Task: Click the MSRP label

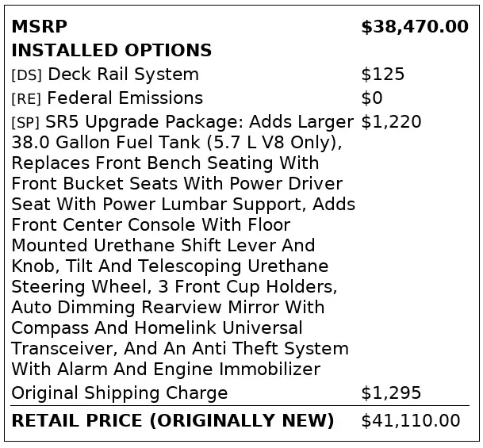Action: pyautogui.click(x=39, y=26)
